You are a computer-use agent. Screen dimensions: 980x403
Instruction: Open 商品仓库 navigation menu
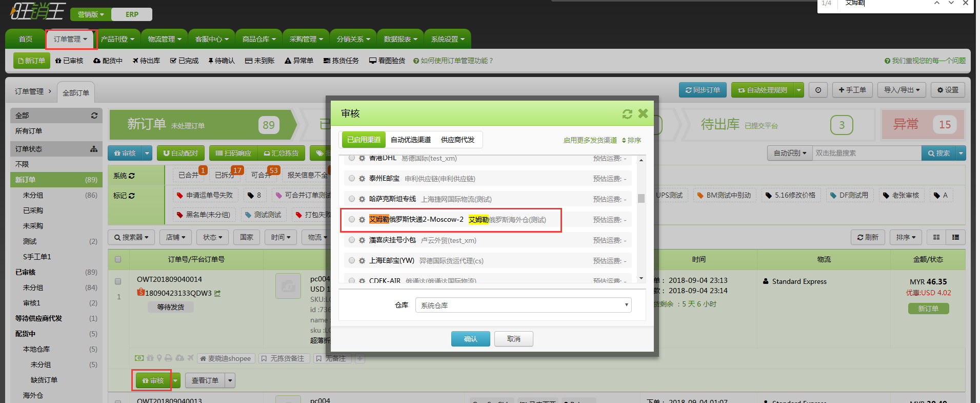(259, 39)
